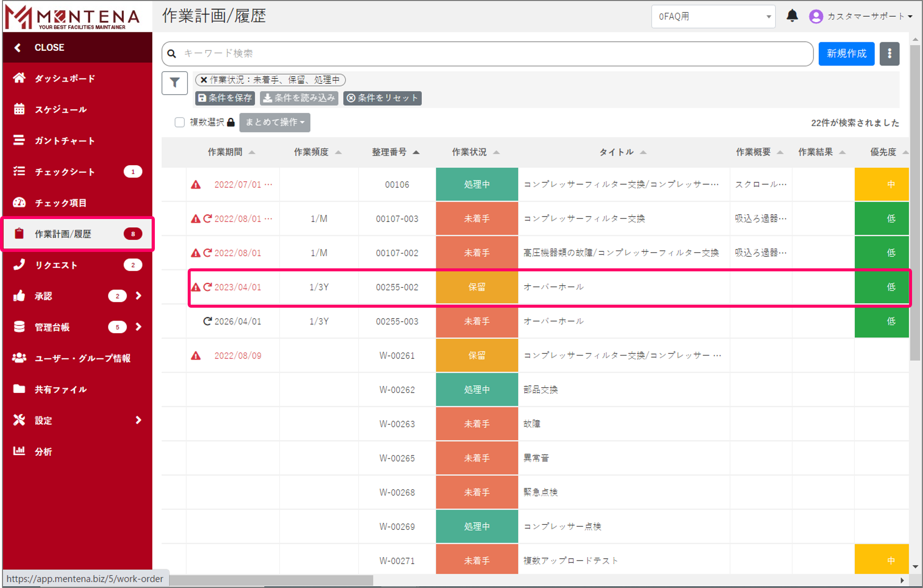Open ダッシュボード in the sidebar
This screenshot has height=588, width=923.
pos(65,79)
